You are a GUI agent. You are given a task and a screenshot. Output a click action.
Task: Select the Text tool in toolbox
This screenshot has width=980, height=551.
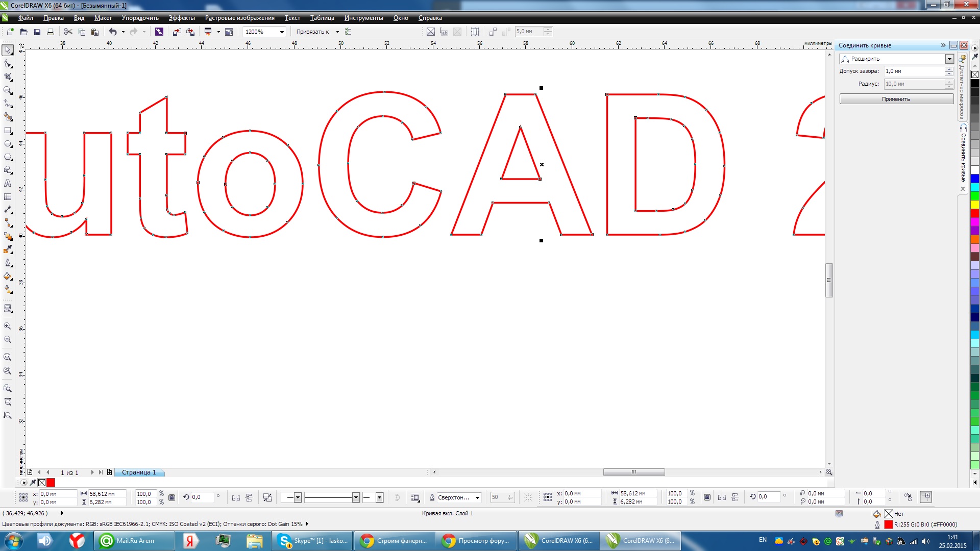(x=8, y=183)
